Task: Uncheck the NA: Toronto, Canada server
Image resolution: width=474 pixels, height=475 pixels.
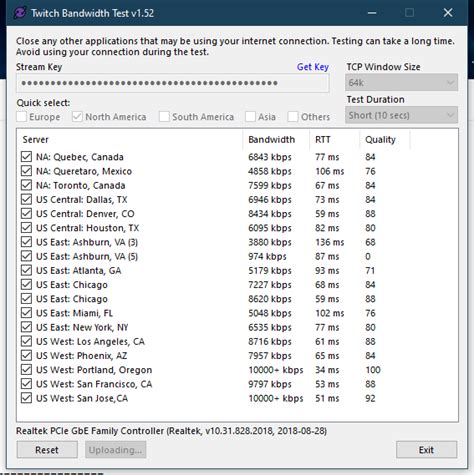Action: [26, 185]
